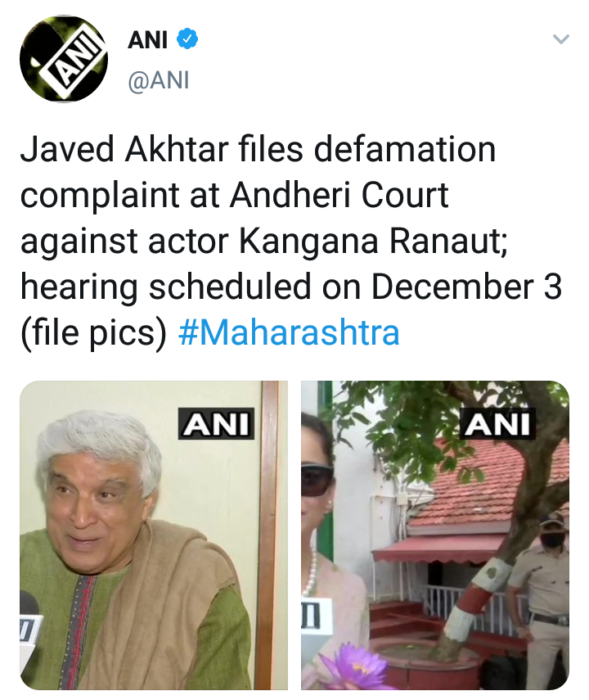The image size is (589, 700).
Task: Open the ANI display name
Action: [147, 40]
